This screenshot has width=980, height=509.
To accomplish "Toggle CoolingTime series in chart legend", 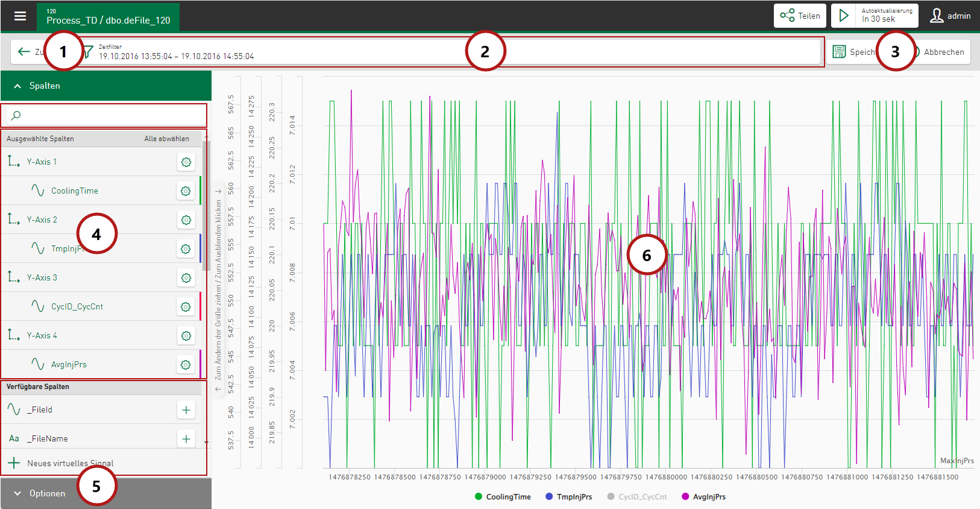I will 503,497.
